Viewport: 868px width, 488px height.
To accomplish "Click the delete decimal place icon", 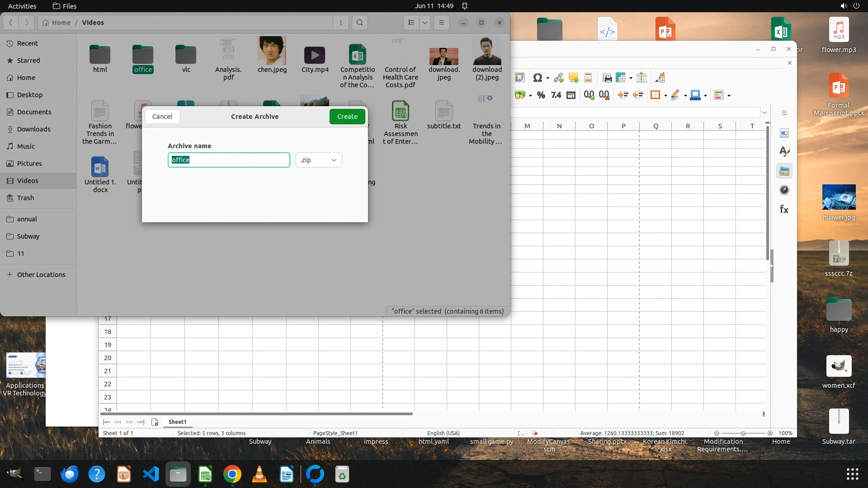I will click(604, 95).
